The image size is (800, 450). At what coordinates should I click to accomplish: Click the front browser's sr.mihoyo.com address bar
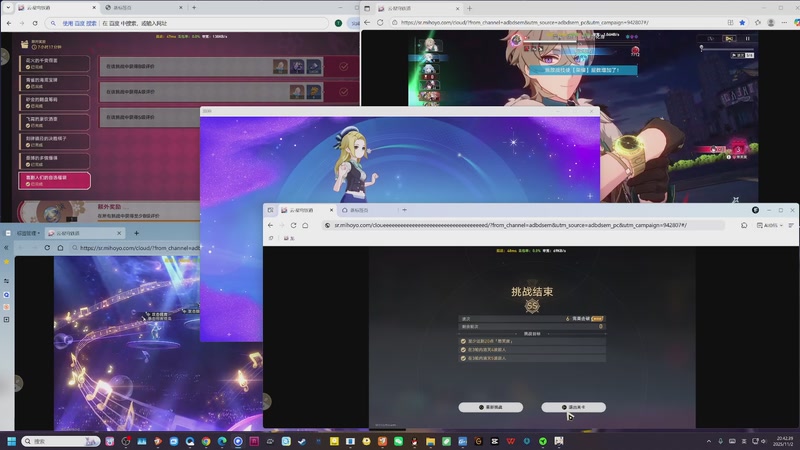coord(523,225)
